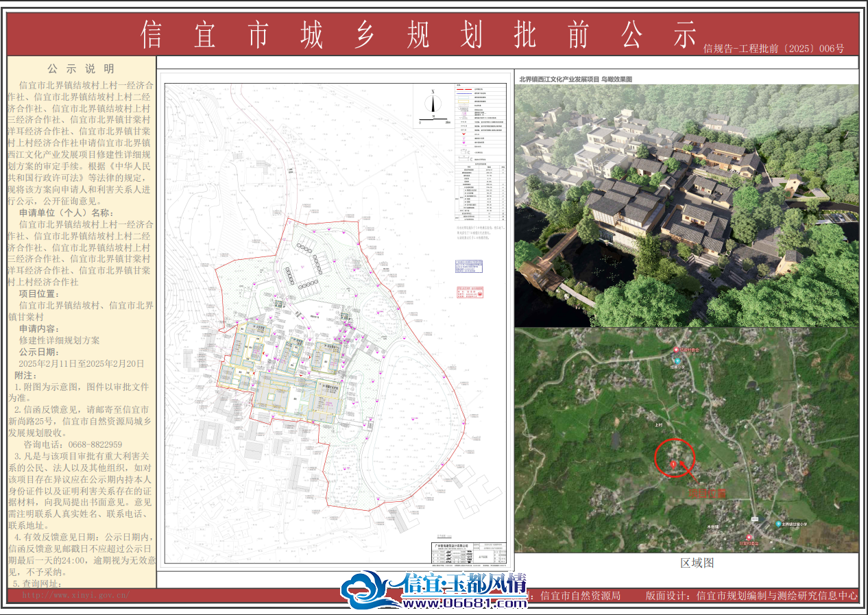Click the site plan drawing
Viewport: 868px width, 615px height.
point(335,323)
